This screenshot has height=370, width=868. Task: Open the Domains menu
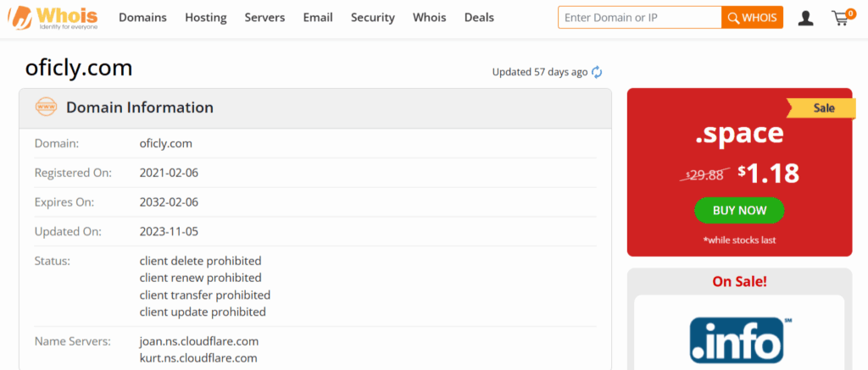tap(142, 18)
